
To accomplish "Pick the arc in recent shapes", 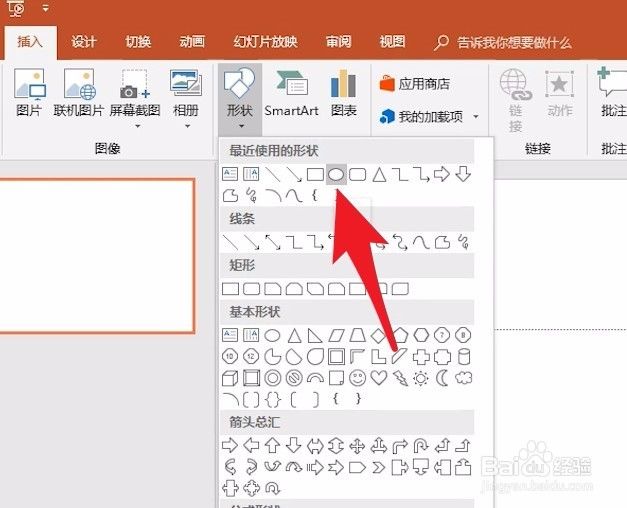I will (x=274, y=196).
